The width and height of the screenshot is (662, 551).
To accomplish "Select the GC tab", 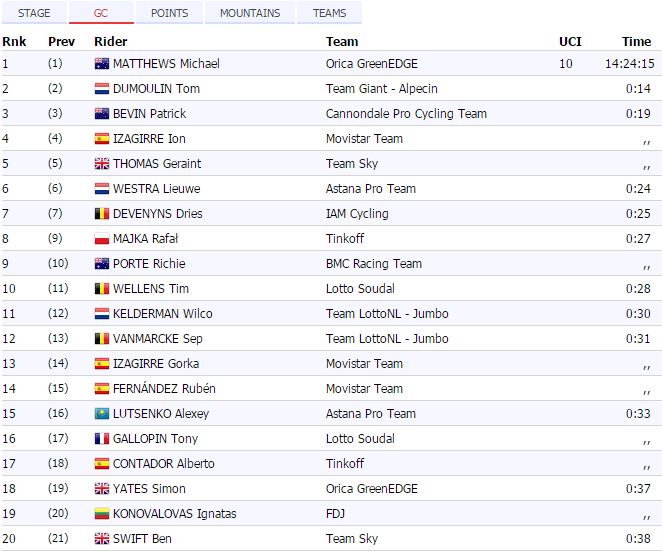I will [x=101, y=13].
